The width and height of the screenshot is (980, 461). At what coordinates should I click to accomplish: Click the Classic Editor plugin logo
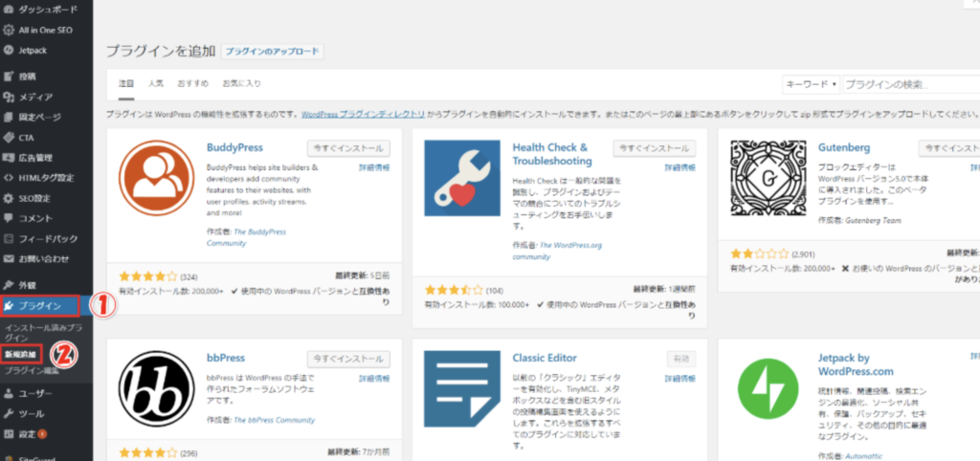point(462,388)
